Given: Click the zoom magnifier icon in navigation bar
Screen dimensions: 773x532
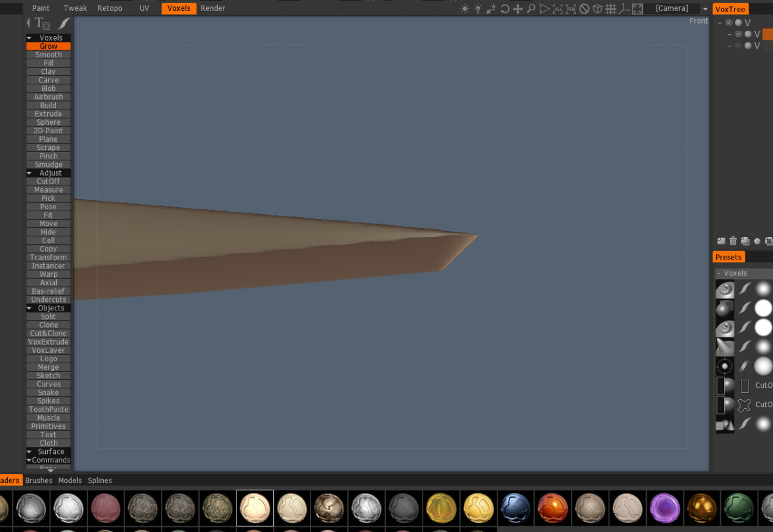Looking at the screenshot, I should (531, 9).
